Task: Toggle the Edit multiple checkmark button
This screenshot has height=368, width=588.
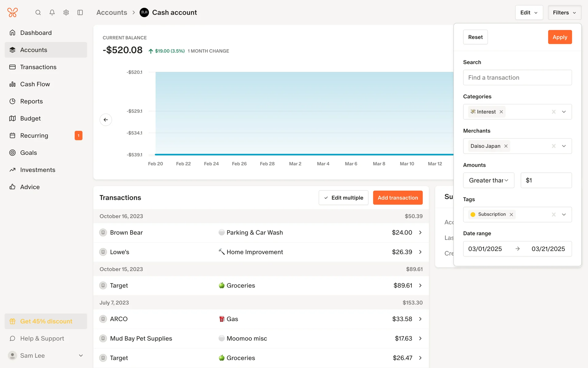Action: pos(343,198)
